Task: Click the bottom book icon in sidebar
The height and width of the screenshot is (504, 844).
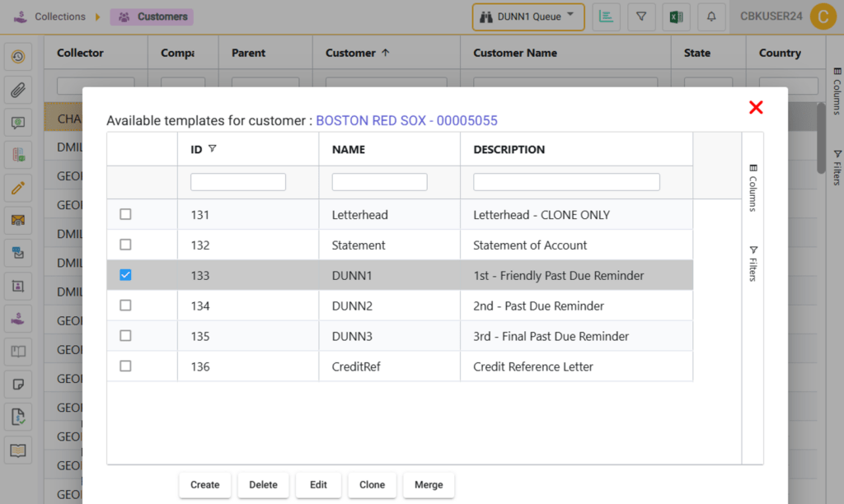Action: (x=18, y=450)
